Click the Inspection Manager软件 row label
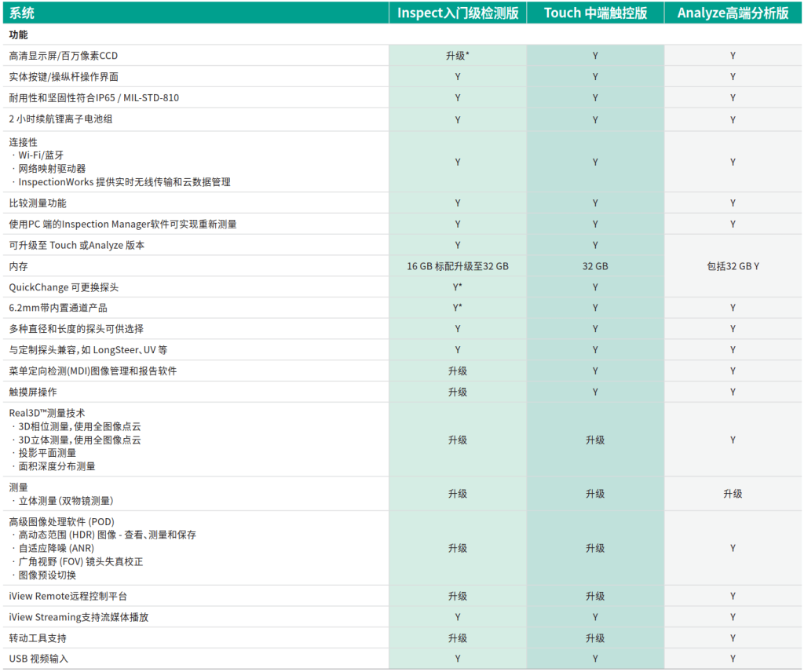The height and width of the screenshot is (672, 804). [122, 224]
